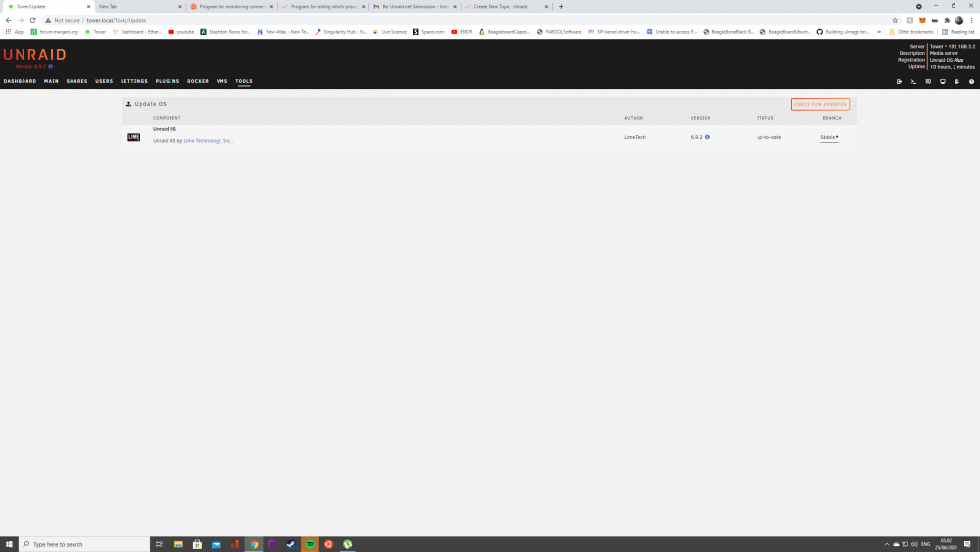
Task: Switch to the New Tab browser tab
Action: [x=139, y=6]
